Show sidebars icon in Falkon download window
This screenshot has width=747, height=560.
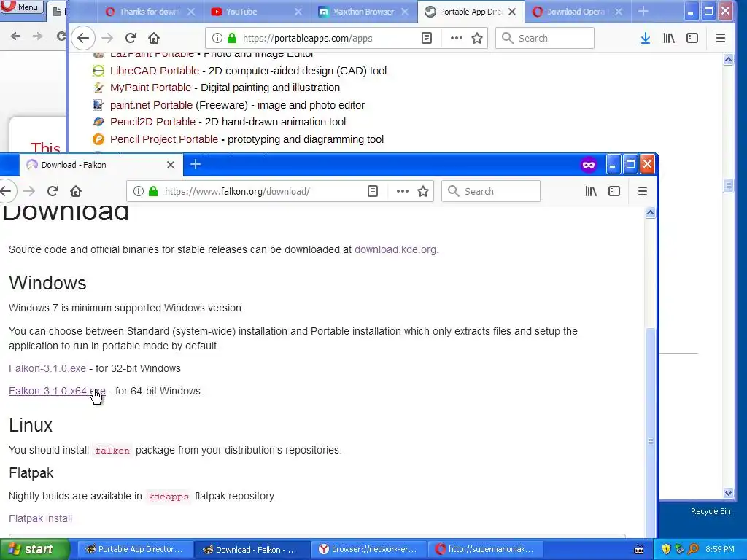614,192
